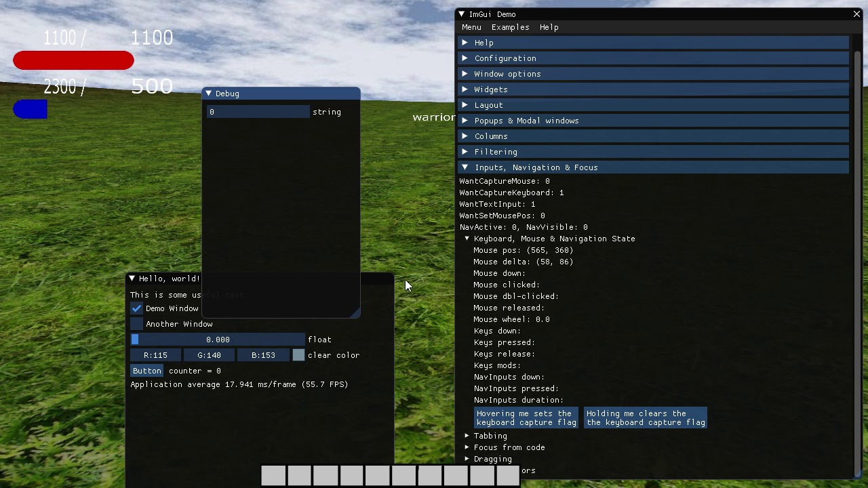
Task: Expand the Columns section
Action: coord(654,136)
